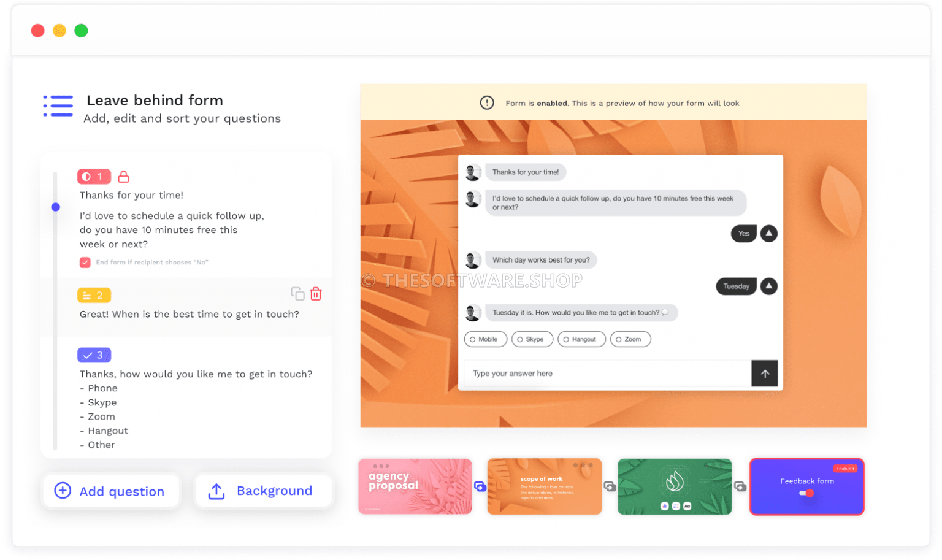The width and height of the screenshot is (942, 560).
Task: Click the list icon beside Leave behind form
Action: click(58, 105)
